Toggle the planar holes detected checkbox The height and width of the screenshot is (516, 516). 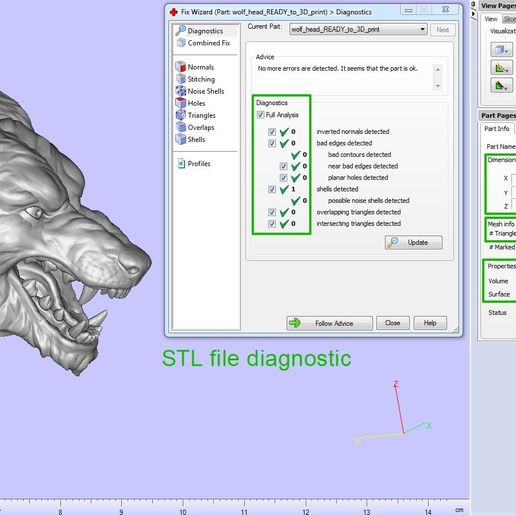283,178
